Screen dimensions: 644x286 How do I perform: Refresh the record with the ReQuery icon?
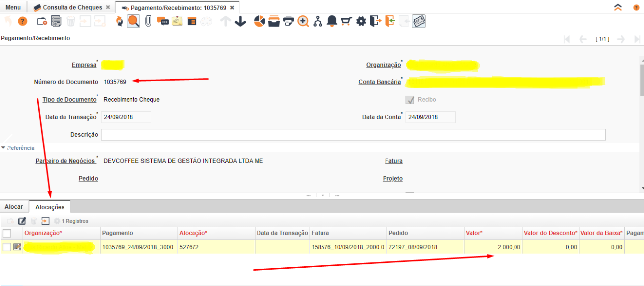[119, 21]
